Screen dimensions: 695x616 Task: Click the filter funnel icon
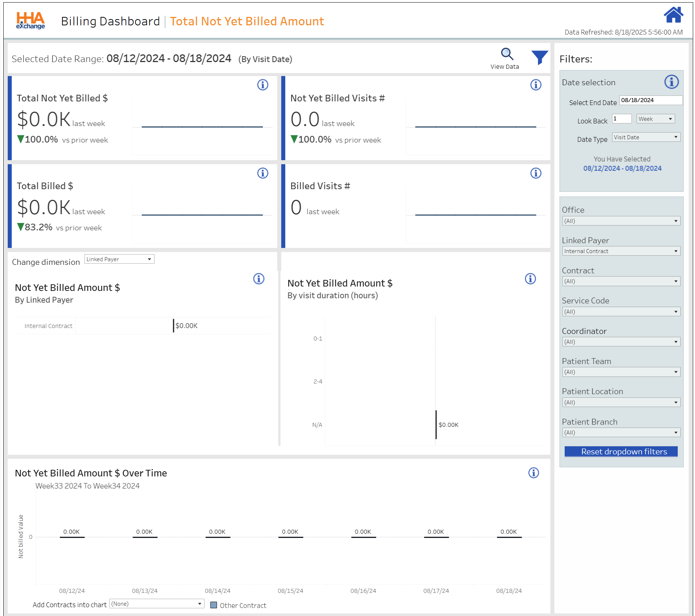click(539, 57)
